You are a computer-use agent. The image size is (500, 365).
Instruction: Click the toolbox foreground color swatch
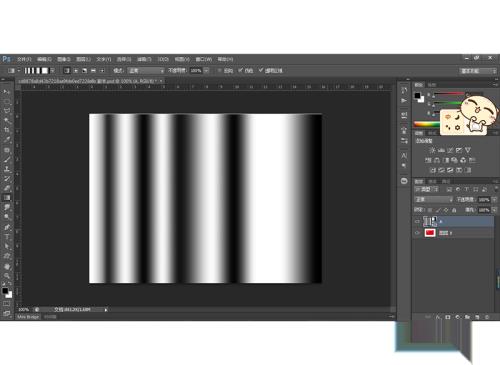pos(5,291)
